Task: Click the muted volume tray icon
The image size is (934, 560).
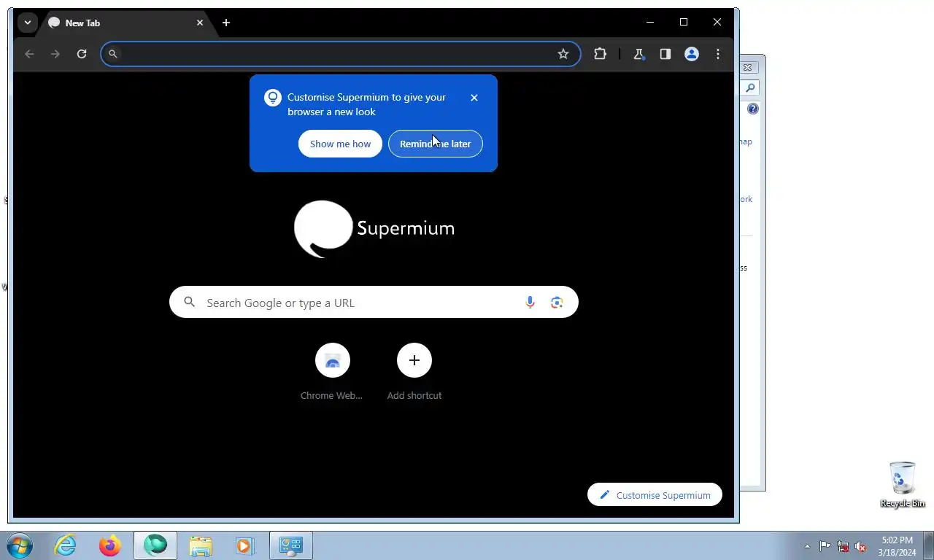Action: tap(860, 546)
